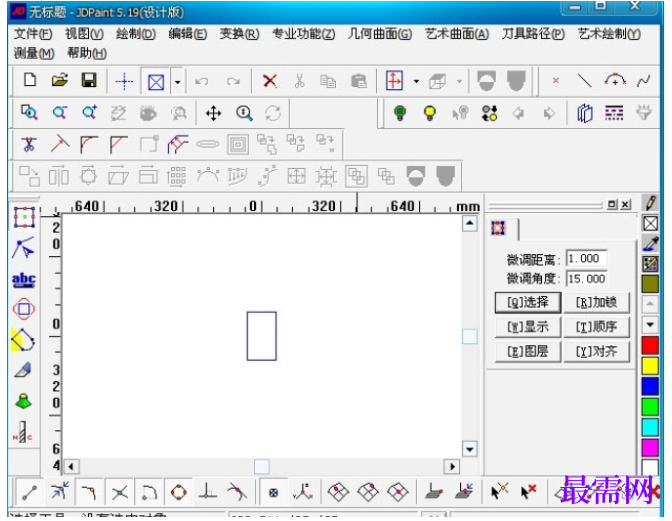The height and width of the screenshot is (521, 672).
Task: Open the 艺术曲面(A) menu
Action: tap(456, 34)
